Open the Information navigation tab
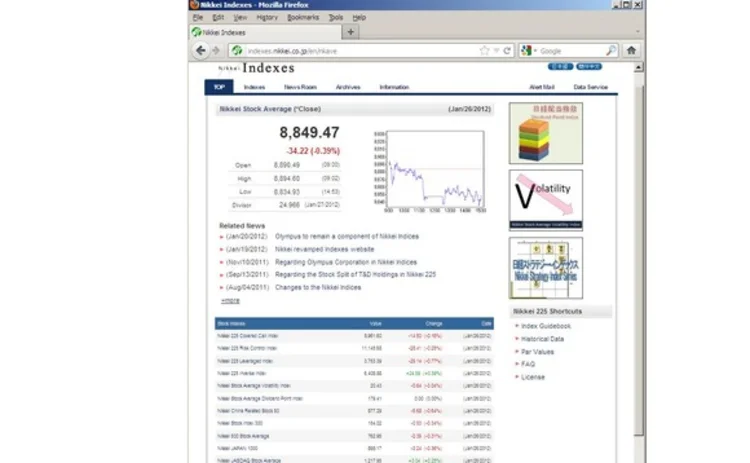750x463 pixels. tap(394, 87)
